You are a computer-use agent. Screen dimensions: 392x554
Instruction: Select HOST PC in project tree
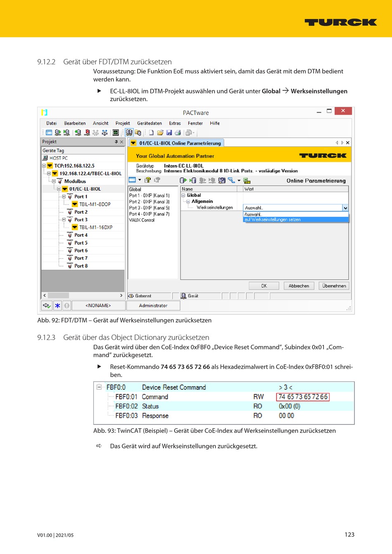[59, 158]
